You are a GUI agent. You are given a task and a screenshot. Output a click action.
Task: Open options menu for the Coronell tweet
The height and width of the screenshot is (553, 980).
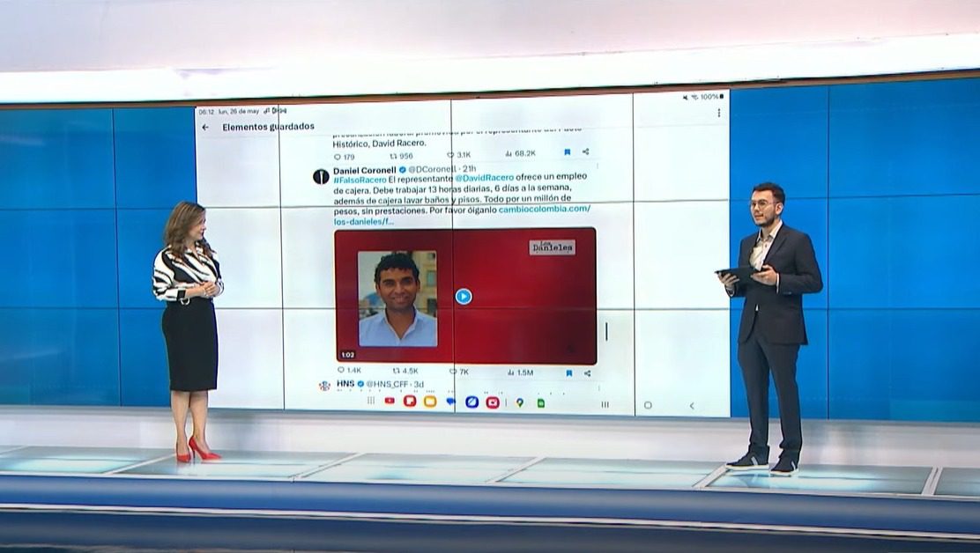tap(598, 166)
